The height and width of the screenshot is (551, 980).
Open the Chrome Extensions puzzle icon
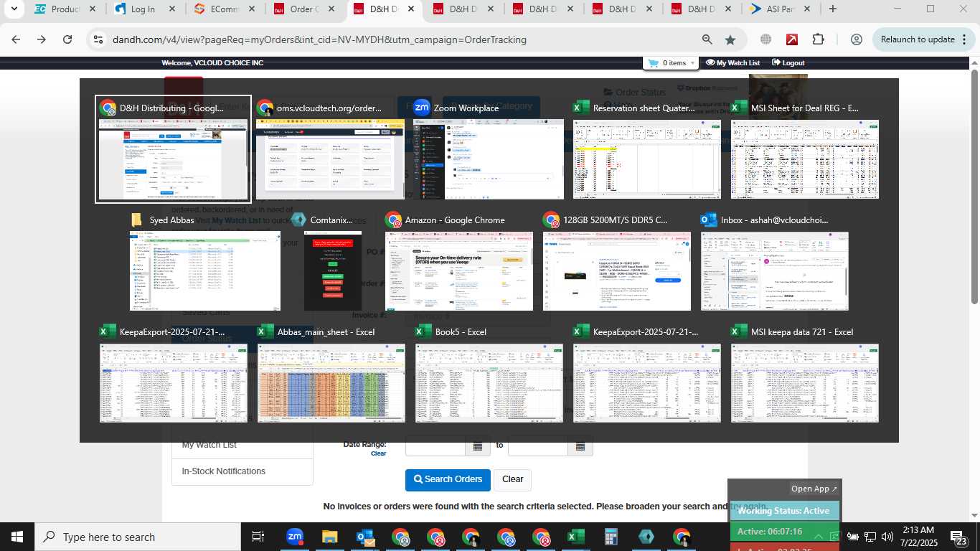[x=819, y=39]
